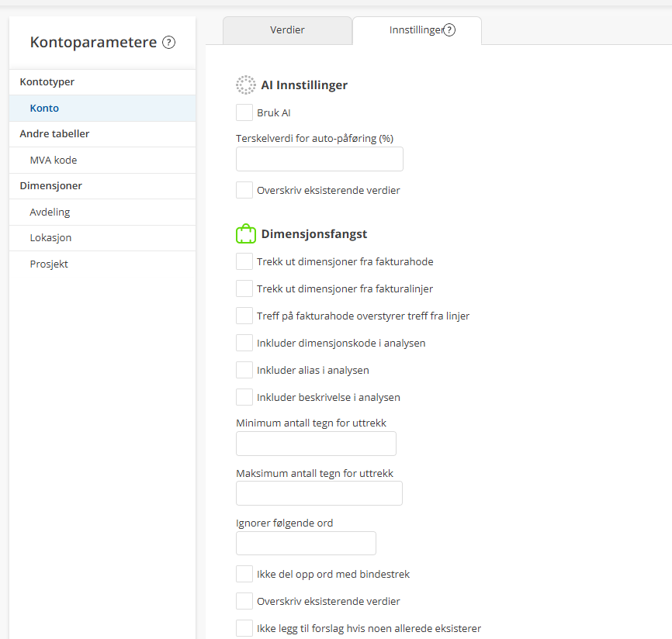
Task: Open Konto in the sidebar
Action: tap(44, 109)
